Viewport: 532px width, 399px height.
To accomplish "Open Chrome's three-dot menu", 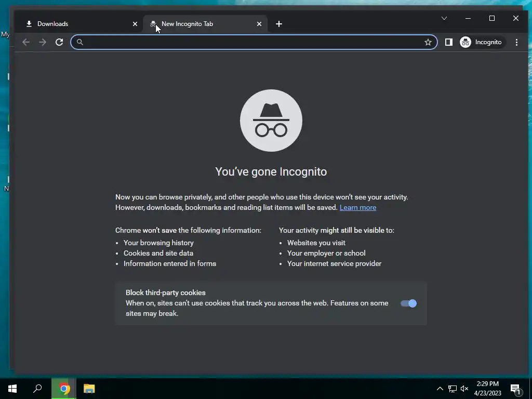I will 516,42.
